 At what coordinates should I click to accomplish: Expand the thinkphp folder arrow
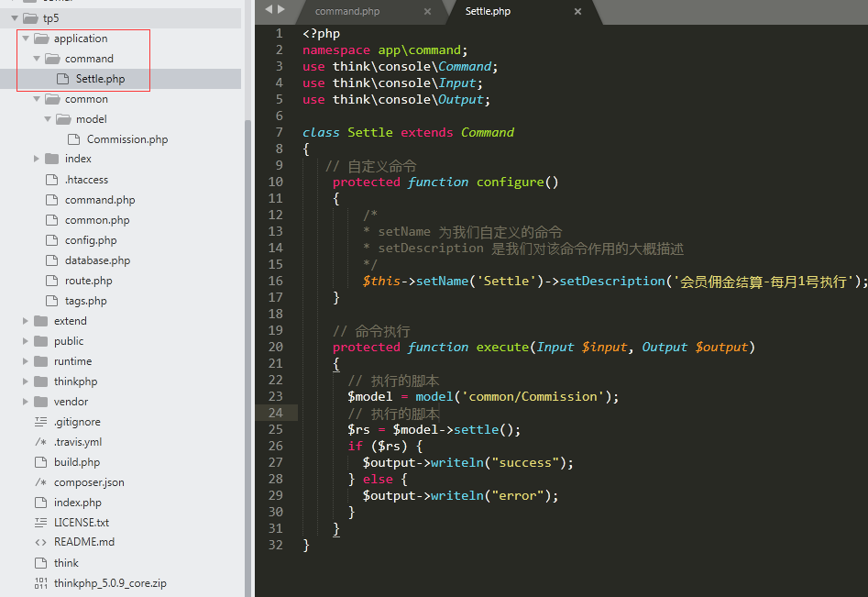(x=26, y=381)
